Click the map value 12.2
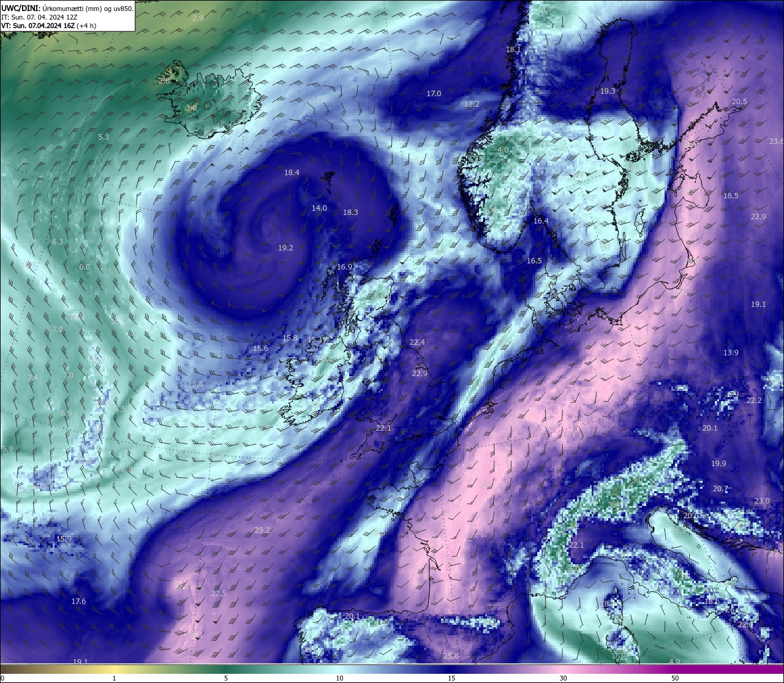The image size is (784, 683). tap(472, 104)
